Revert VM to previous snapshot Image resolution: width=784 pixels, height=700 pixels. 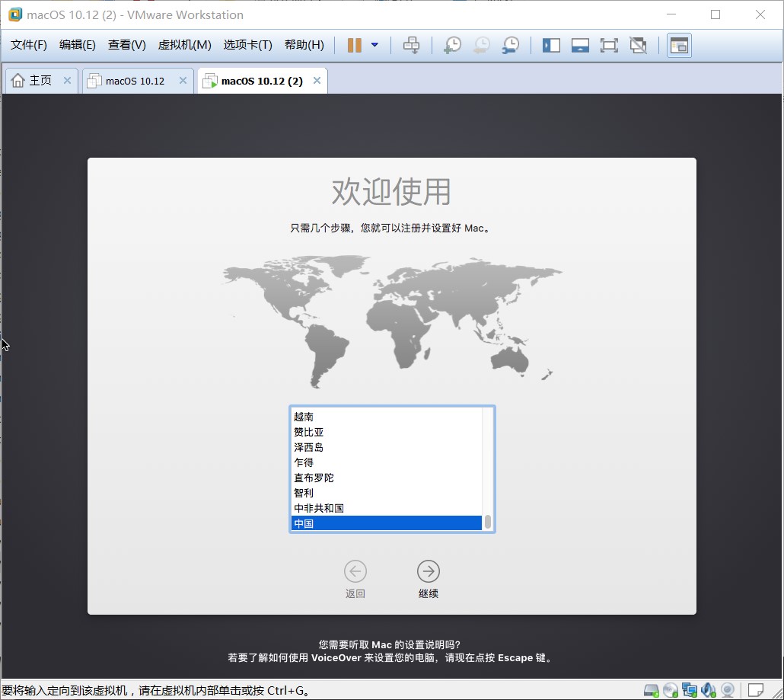pyautogui.click(x=482, y=45)
